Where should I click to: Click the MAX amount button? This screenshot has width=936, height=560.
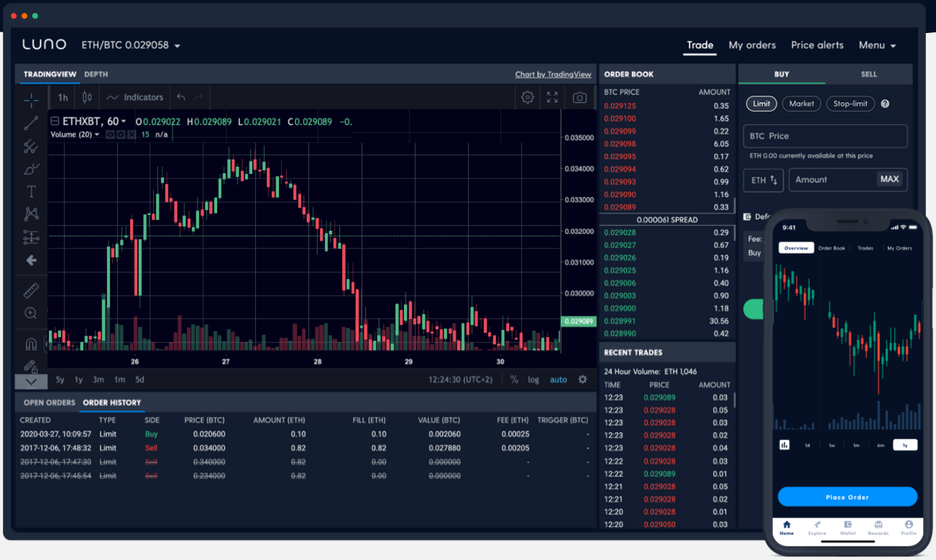point(889,179)
